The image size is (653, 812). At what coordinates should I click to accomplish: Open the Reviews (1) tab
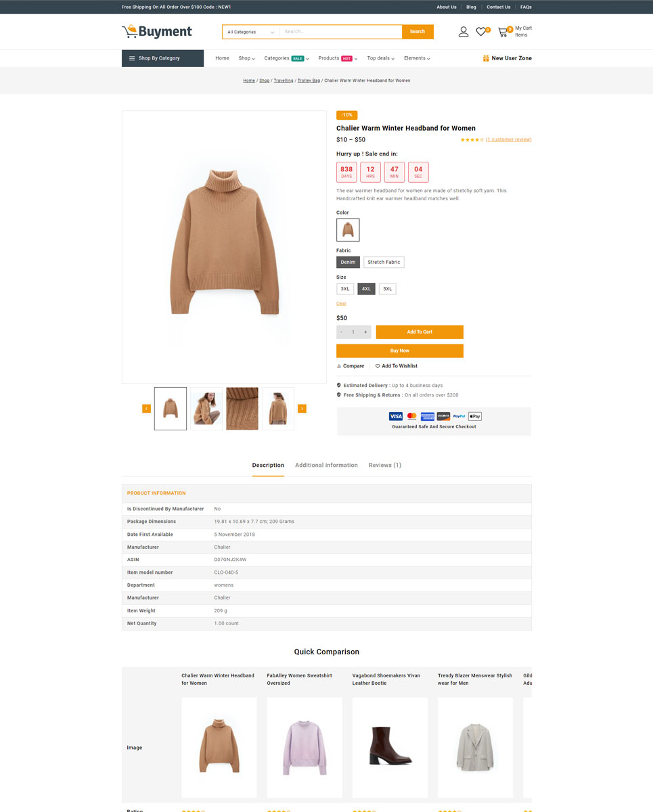(385, 466)
